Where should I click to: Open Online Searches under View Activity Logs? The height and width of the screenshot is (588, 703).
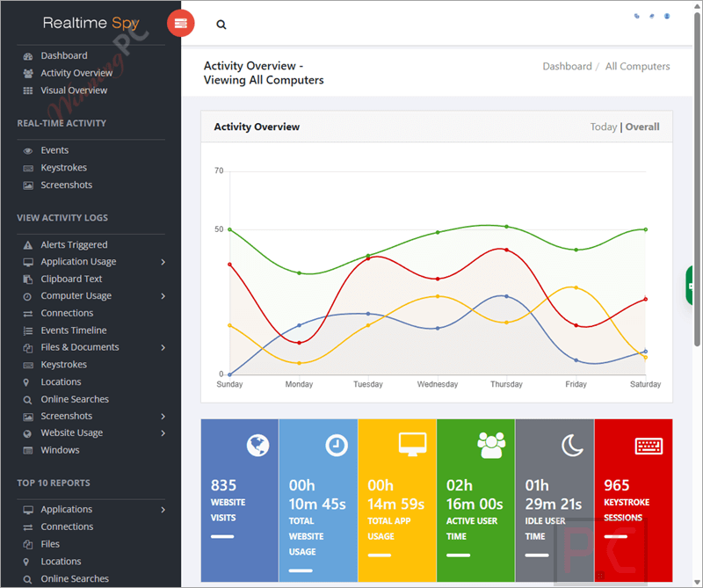[x=75, y=399]
